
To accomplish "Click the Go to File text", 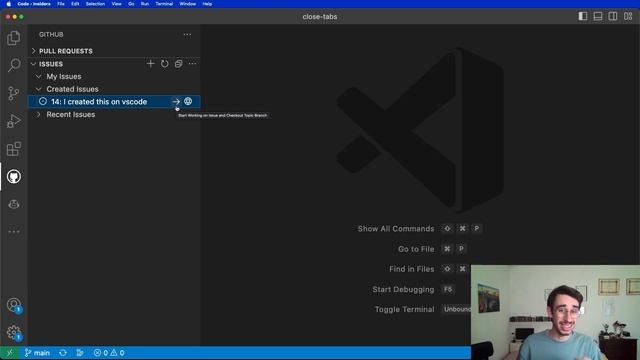I will pyautogui.click(x=416, y=249).
